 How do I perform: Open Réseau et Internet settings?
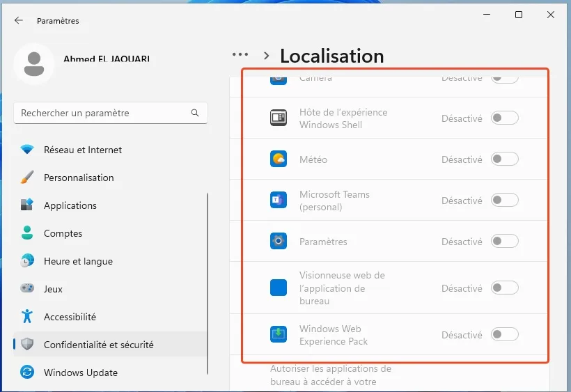pyautogui.click(x=110, y=150)
